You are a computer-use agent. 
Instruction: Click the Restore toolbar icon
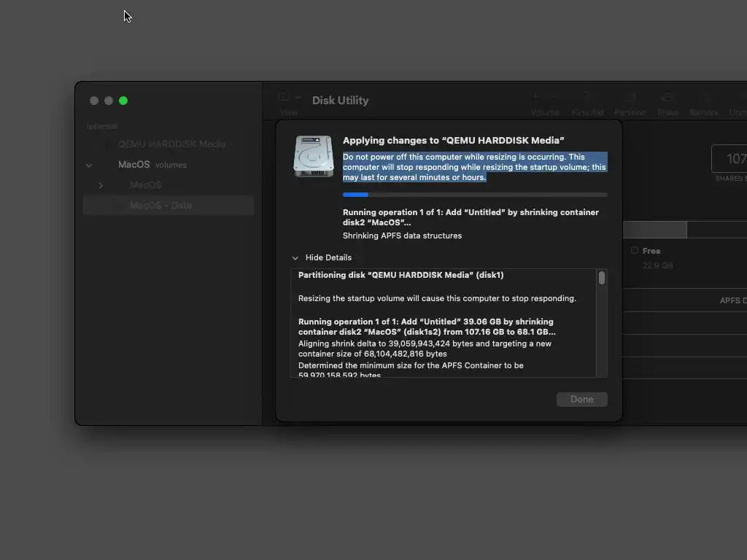[704, 97]
